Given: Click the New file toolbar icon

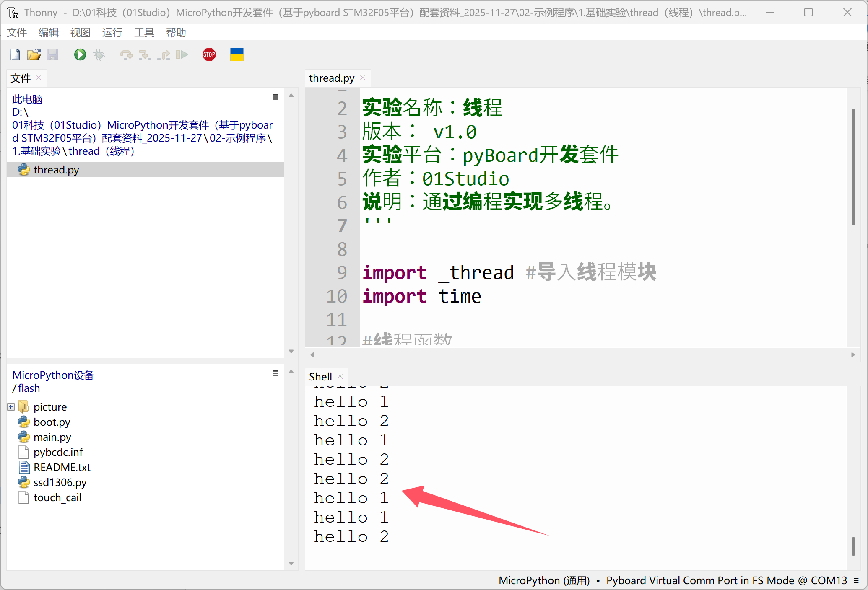Looking at the screenshot, I should pyautogui.click(x=15, y=54).
